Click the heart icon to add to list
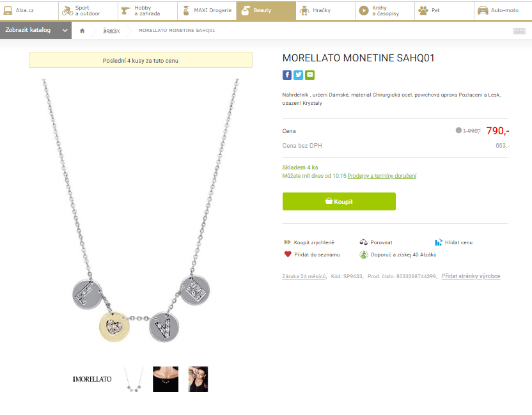The width and height of the screenshot is (532, 415). click(x=288, y=254)
